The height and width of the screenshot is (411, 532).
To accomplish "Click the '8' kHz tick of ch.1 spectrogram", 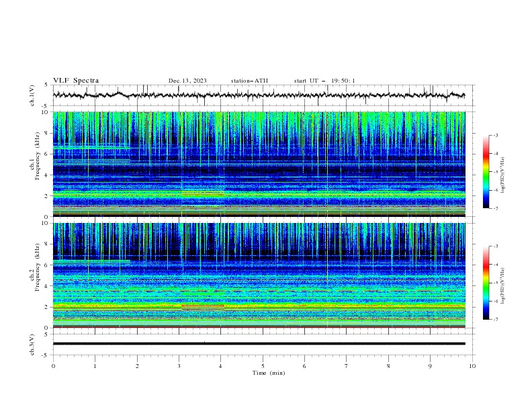I will pos(47,133).
